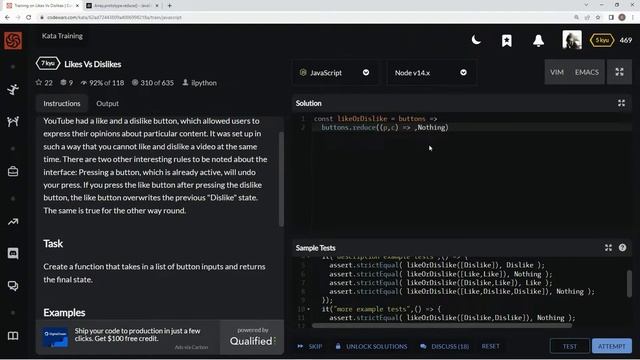Click the Sample Tests vertical scrollbar
This screenshot has width=640, height=360.
(629, 283)
